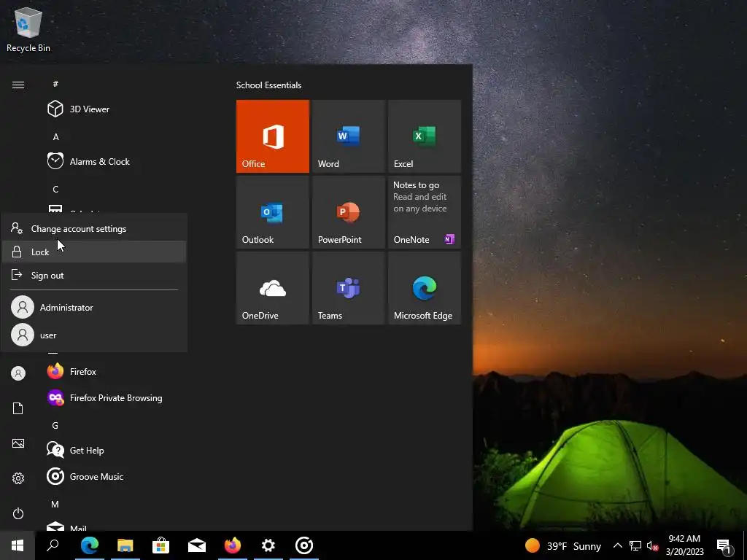
Task: Launch Word from School Essentials tiles
Action: tap(348, 136)
